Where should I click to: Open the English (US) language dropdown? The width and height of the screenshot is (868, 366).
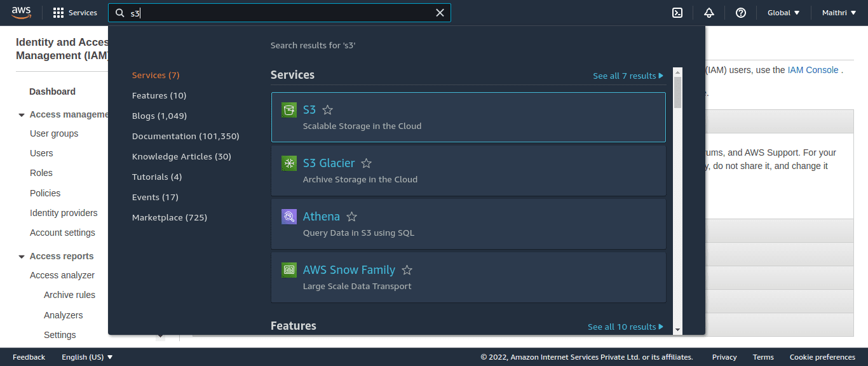tap(87, 357)
